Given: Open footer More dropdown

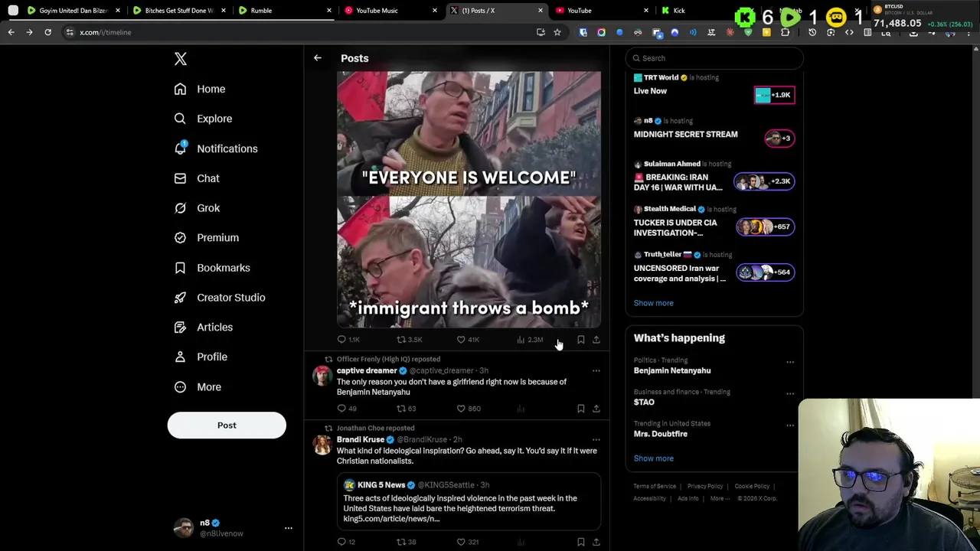Looking at the screenshot, I should click(x=720, y=498).
